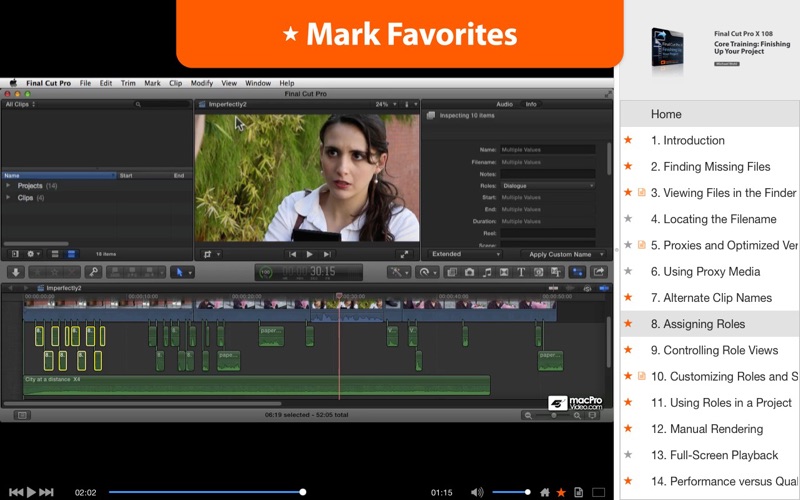Open the Keyword editor key icon

(93, 272)
